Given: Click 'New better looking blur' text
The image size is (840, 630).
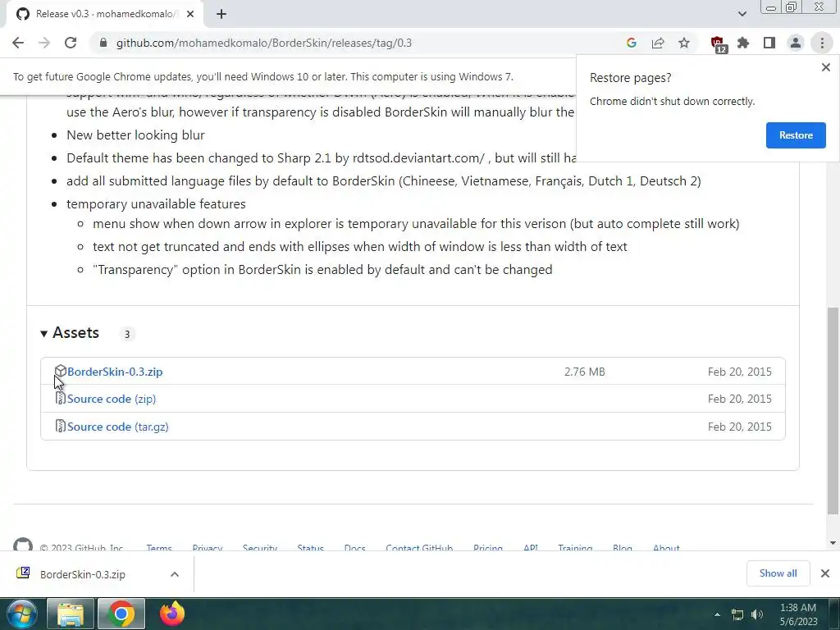Looking at the screenshot, I should pyautogui.click(x=135, y=135).
